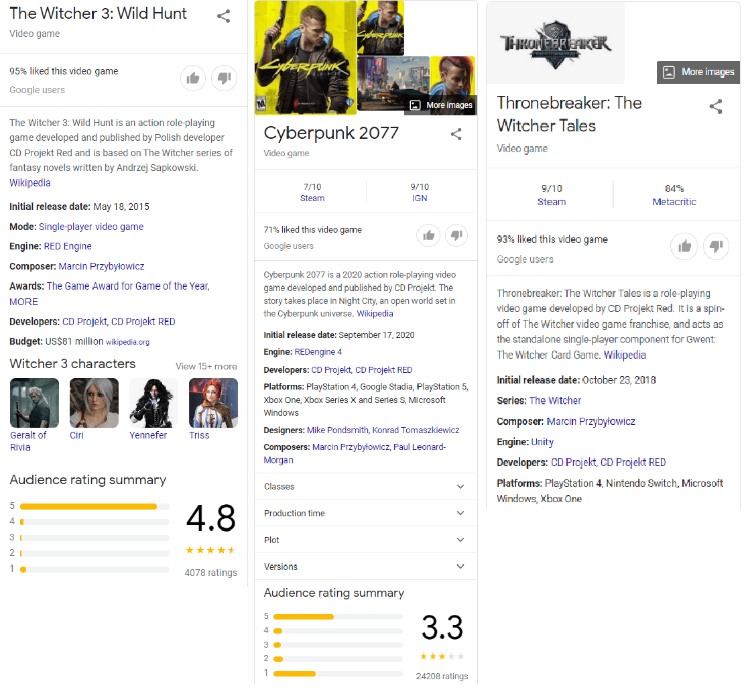Dislike Cyberpunk 2077 with thumbs down
This screenshot has height=700, width=748.
pos(457,235)
